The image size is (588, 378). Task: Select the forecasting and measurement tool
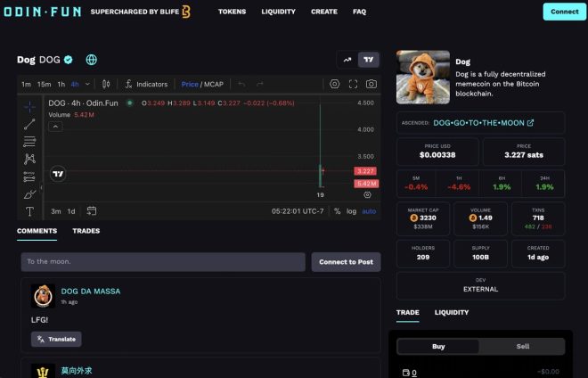point(29,177)
